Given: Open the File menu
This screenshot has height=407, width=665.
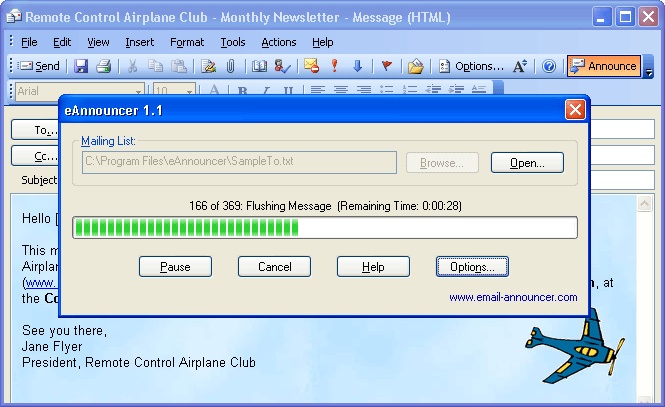Looking at the screenshot, I should coord(29,42).
